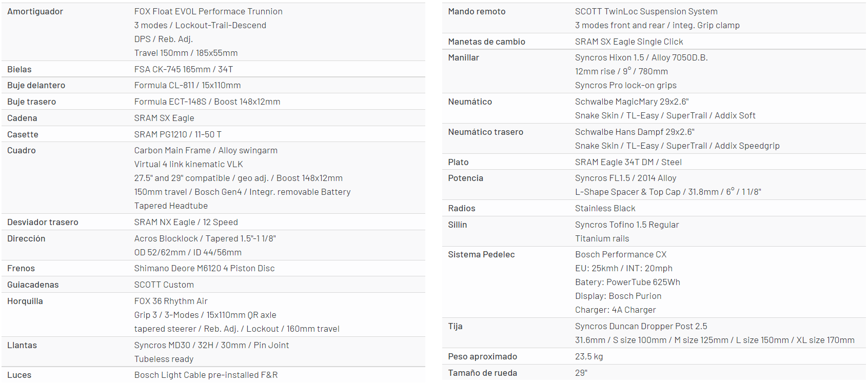Click the Bosch Light Cable value
Image resolution: width=868 pixels, height=383 pixels.
(206, 375)
